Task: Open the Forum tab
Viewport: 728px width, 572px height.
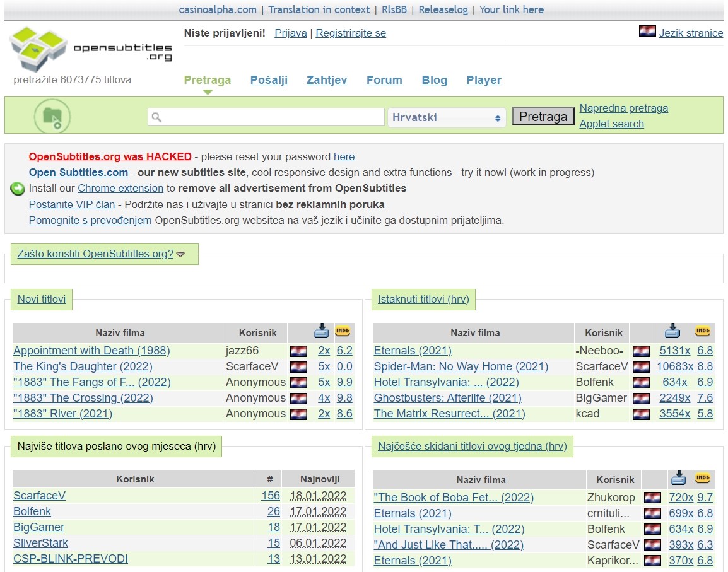Action: pyautogui.click(x=384, y=80)
